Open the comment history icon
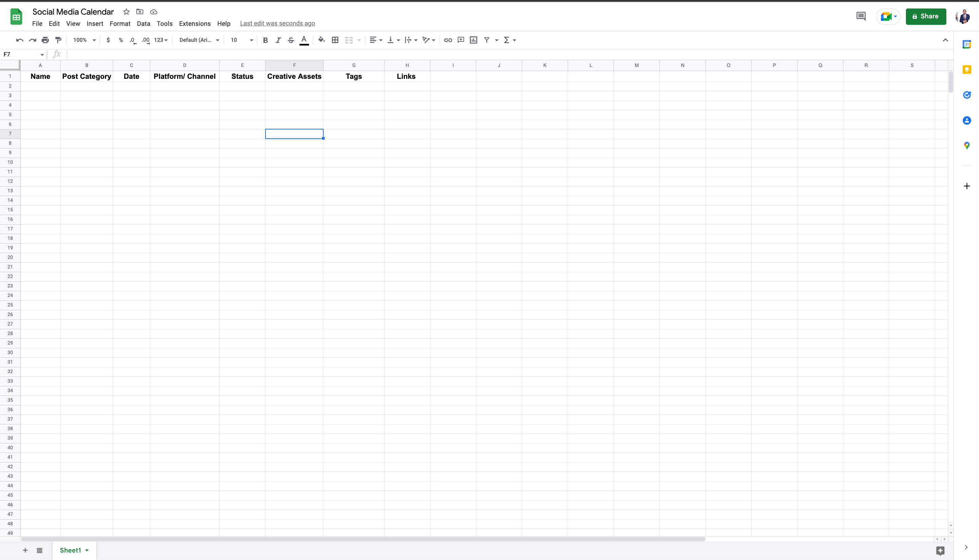The image size is (979, 560). [861, 16]
